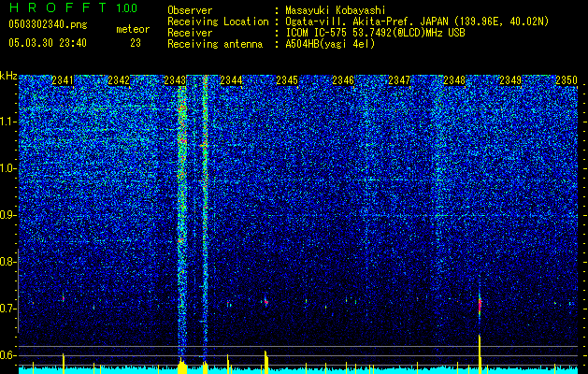Image resolution: width=588 pixels, height=374 pixels.
Task: Click the 1.0 kHz axis label
Action: click(7, 169)
